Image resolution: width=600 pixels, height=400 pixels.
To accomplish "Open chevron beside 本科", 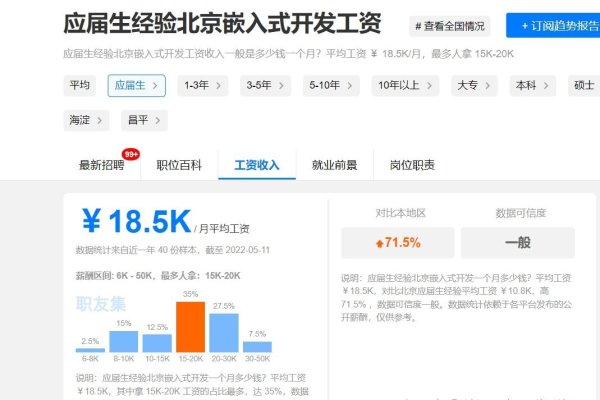I will point(546,86).
